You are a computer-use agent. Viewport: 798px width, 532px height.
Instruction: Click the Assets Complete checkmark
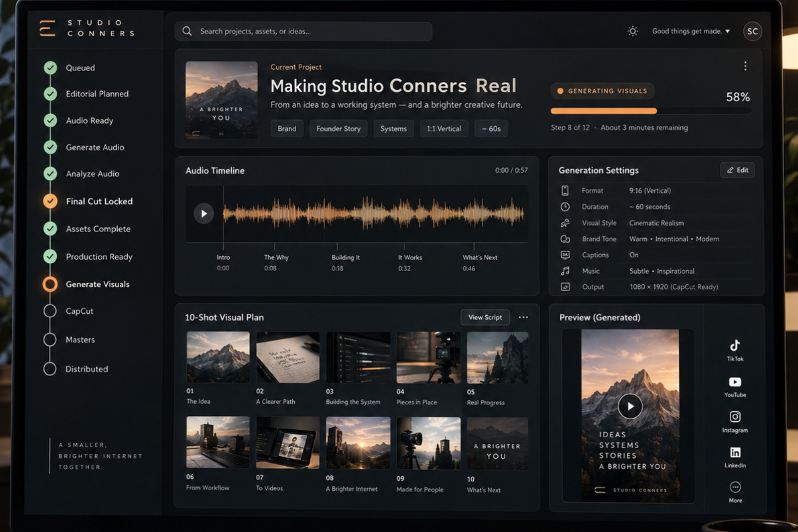(x=50, y=228)
